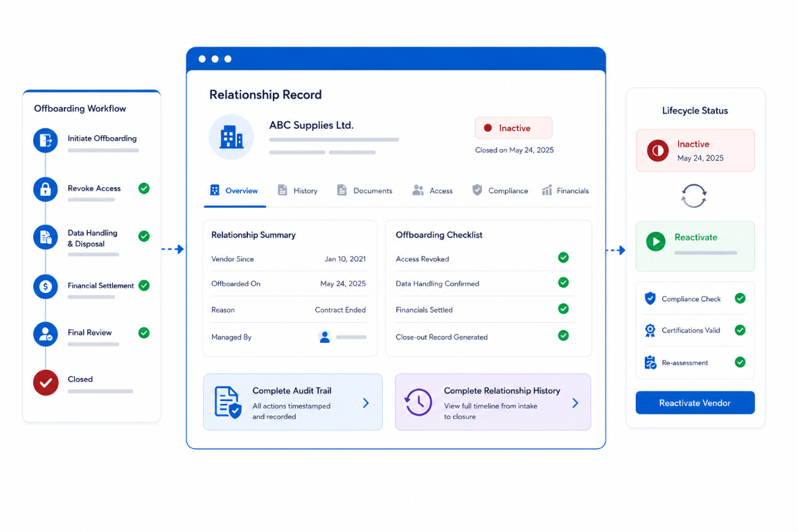
Task: Click the Inactive status badge in record header
Action: click(x=513, y=127)
